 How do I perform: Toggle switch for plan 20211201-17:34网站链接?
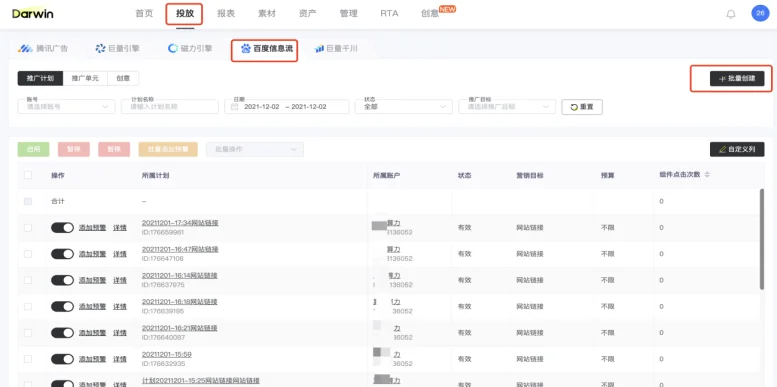tap(62, 227)
